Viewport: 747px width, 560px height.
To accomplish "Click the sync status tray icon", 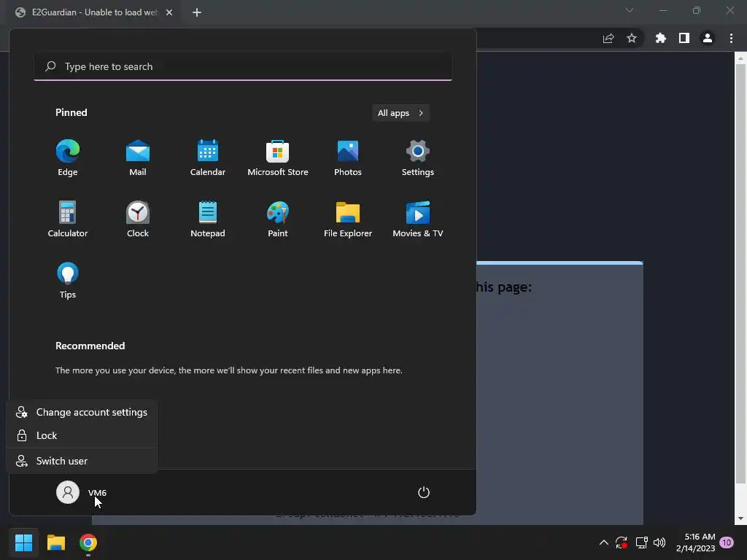I will (622, 542).
